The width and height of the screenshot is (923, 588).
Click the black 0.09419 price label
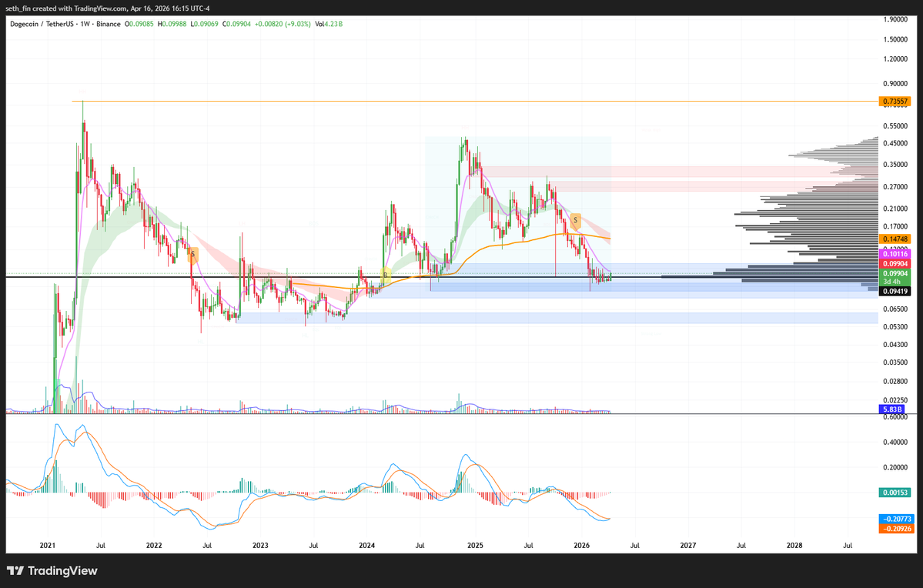(895, 292)
